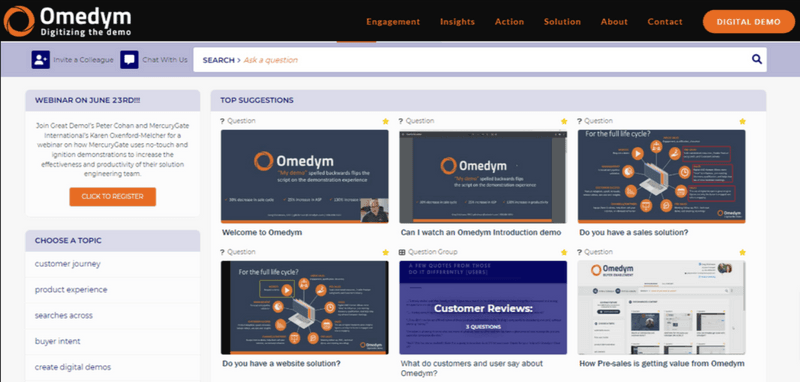Select the buyer intent topic
The height and width of the screenshot is (382, 800).
click(58, 341)
